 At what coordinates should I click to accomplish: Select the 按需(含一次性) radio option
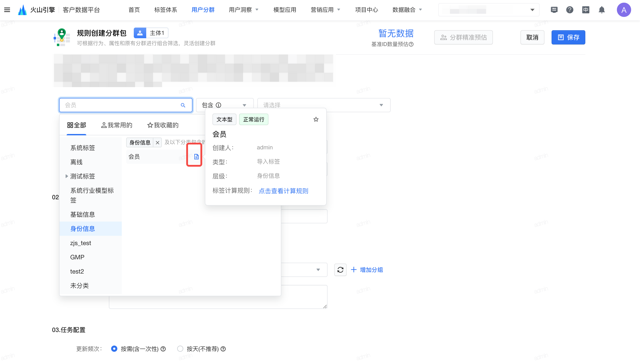(114, 348)
